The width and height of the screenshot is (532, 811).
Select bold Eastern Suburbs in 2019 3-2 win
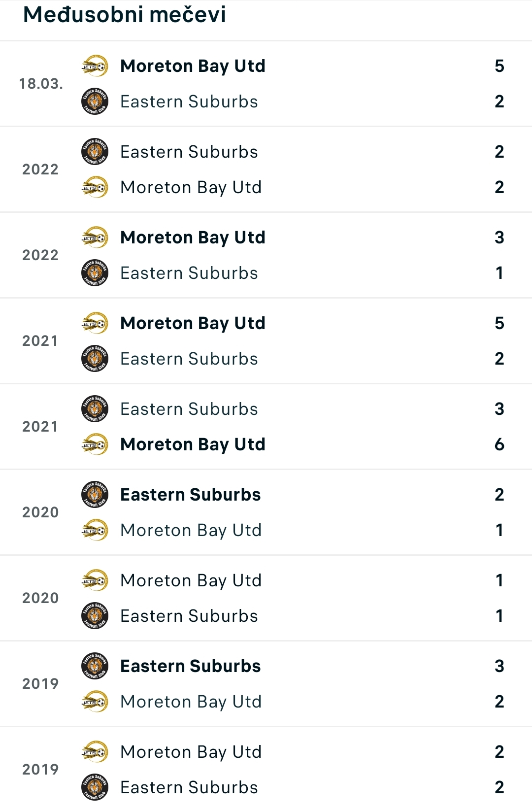(x=191, y=666)
